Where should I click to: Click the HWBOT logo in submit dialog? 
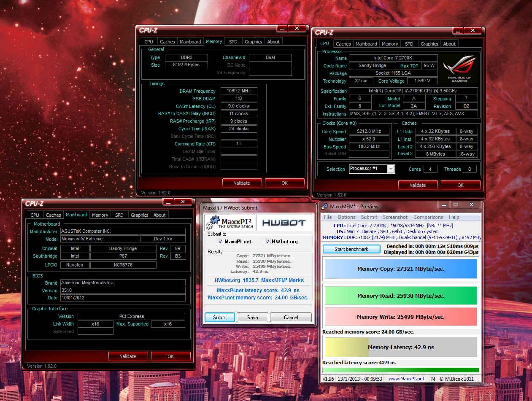click(284, 223)
